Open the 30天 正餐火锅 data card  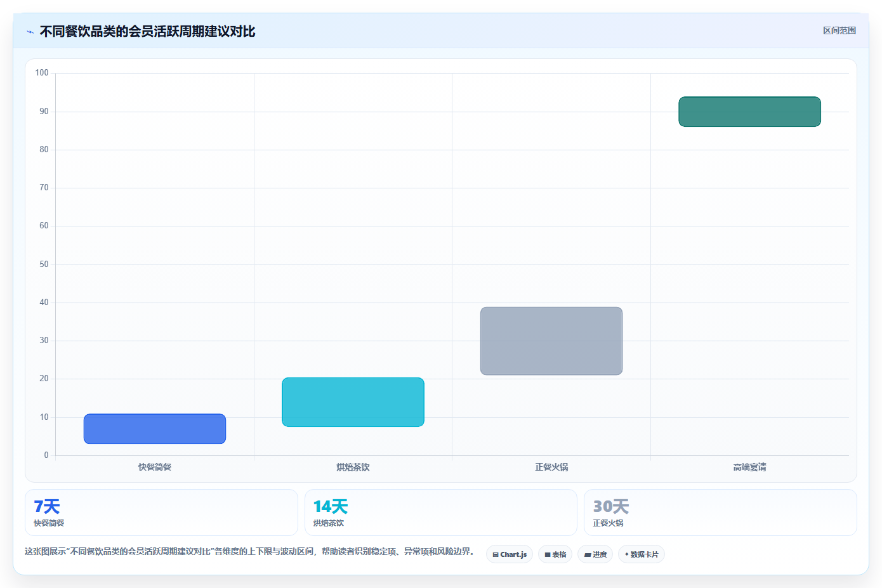tap(720, 513)
